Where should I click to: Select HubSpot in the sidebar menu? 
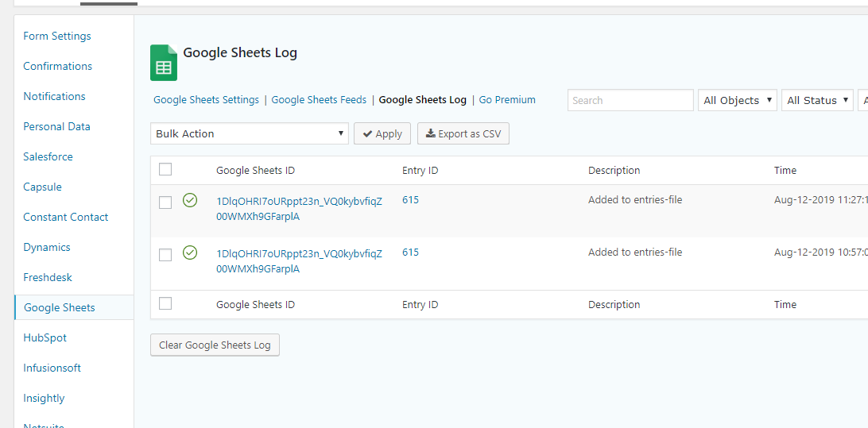pos(45,337)
